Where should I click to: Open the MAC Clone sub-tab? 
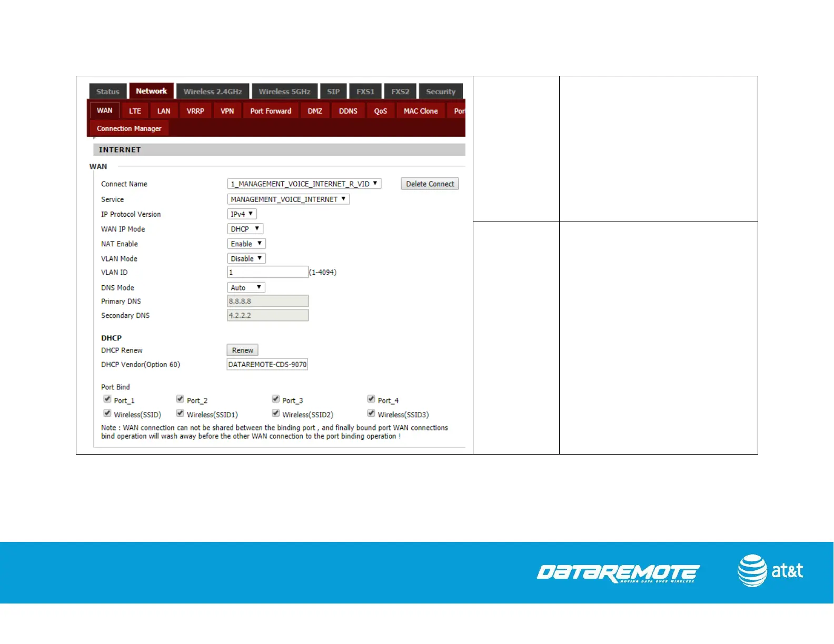(421, 111)
